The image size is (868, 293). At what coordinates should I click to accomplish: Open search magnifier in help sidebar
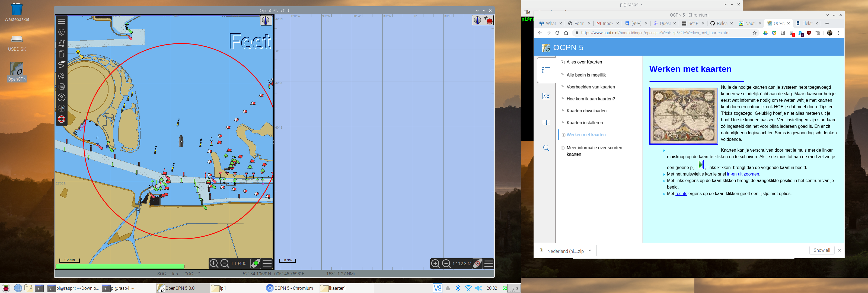[546, 148]
